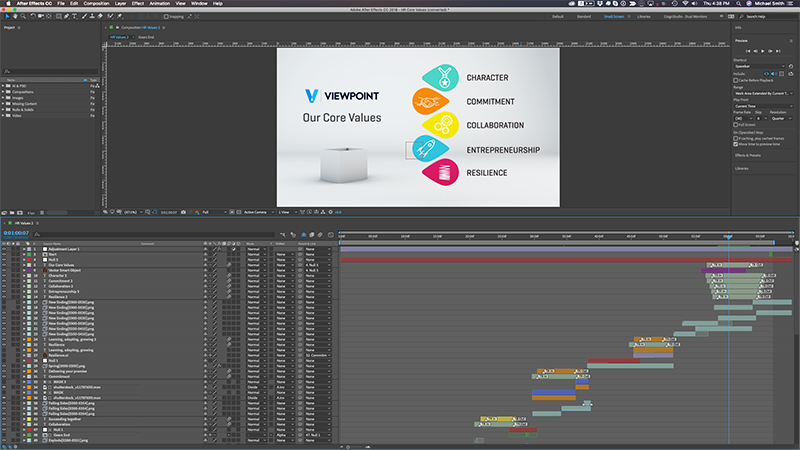
Task: Jump to first frame in Preview panel
Action: [x=748, y=51]
